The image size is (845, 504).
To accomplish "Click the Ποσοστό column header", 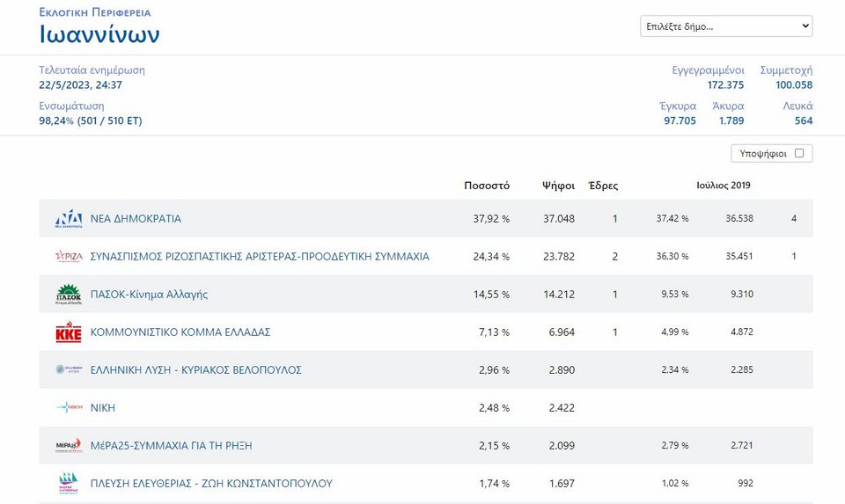I will [x=487, y=186].
